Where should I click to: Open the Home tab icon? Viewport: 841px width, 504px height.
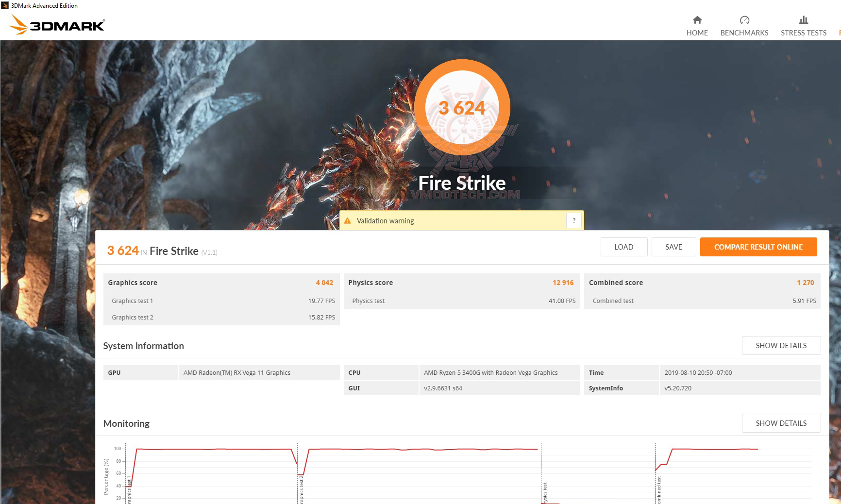(x=697, y=20)
